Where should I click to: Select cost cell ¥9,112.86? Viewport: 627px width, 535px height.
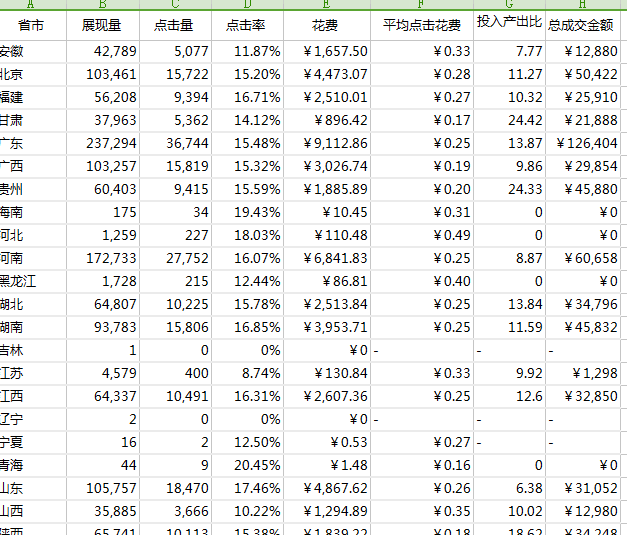(x=327, y=144)
